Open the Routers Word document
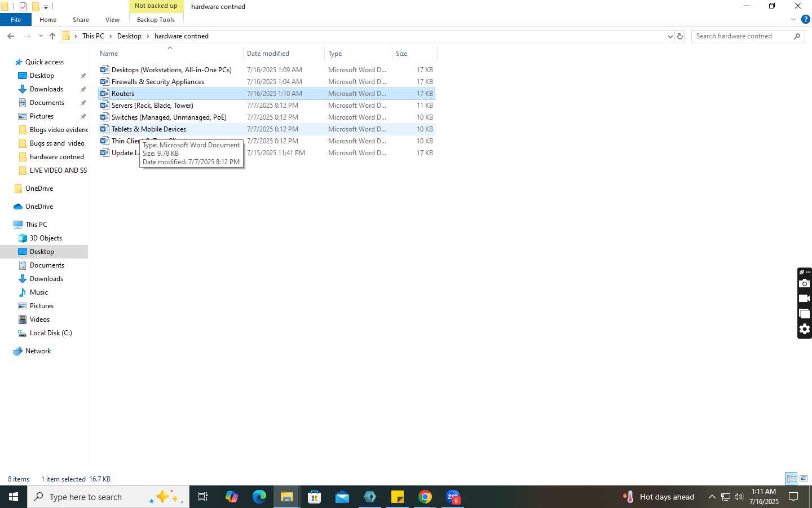Viewport: 812px width, 508px height. tap(267, 94)
